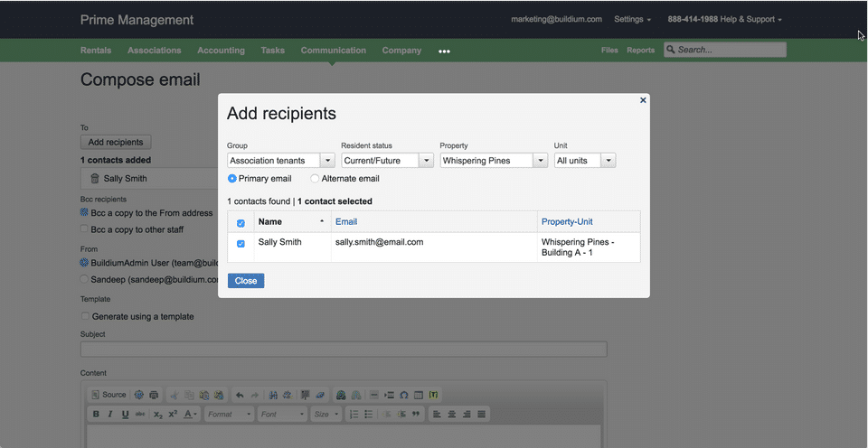Open the Help & Support dropdown
Image resolution: width=868 pixels, height=448 pixels.
[x=724, y=19]
